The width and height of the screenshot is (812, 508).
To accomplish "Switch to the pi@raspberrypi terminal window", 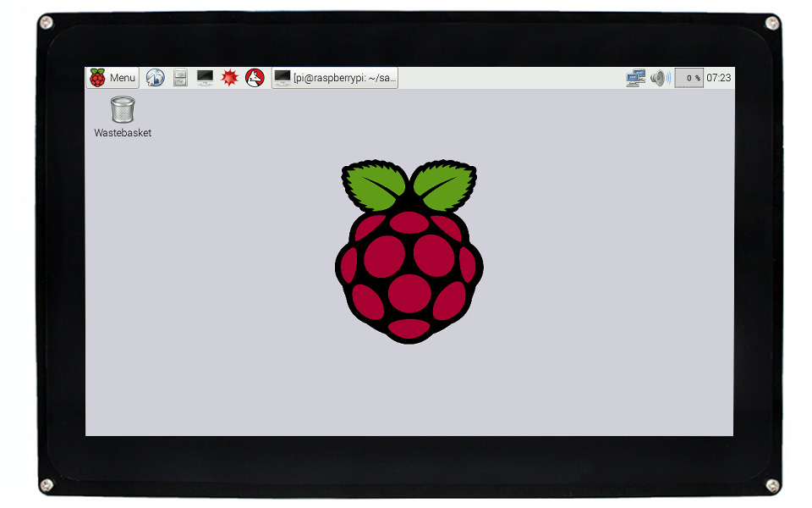I will pyautogui.click(x=335, y=78).
